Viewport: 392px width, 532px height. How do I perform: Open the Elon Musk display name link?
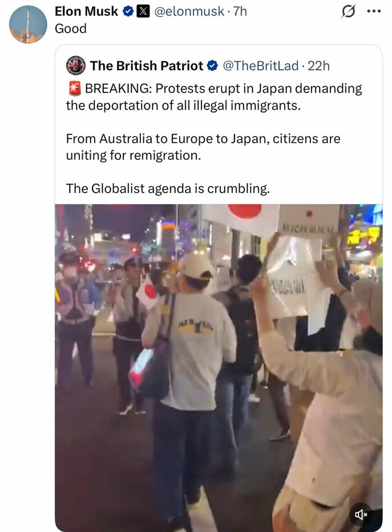86,11
